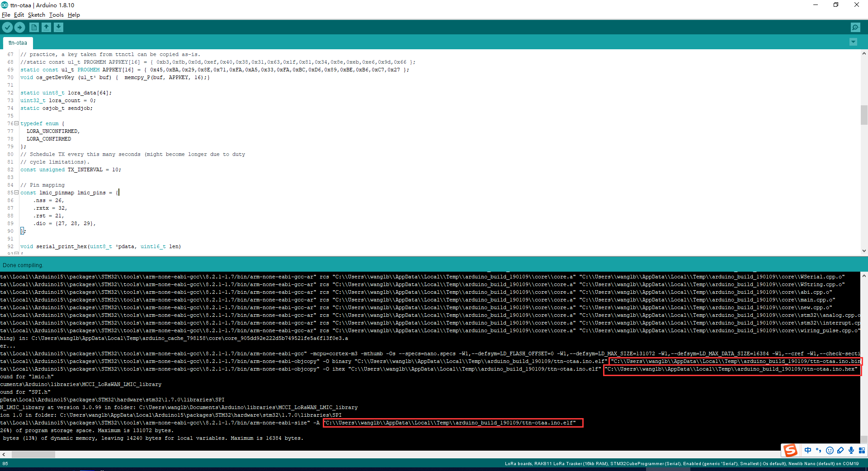Click the 'Schedule TX every this many seconds' comment
This screenshot has height=471, width=868.
(x=133, y=154)
